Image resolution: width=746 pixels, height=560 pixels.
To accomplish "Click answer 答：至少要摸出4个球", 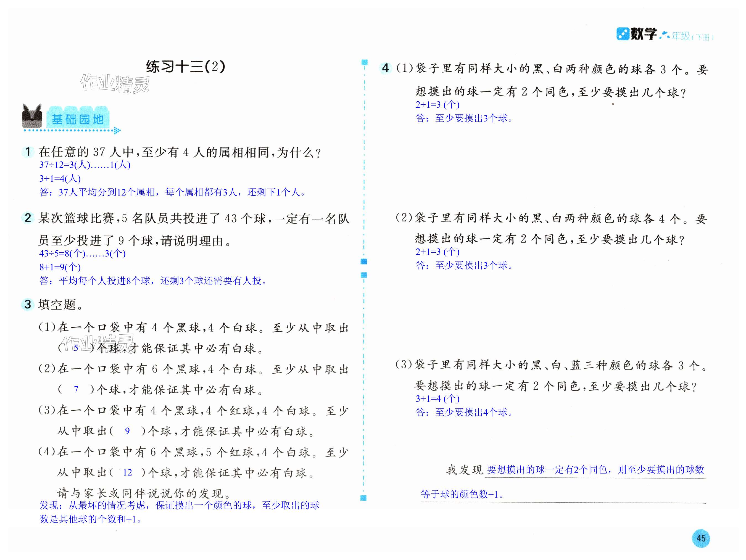I will [x=464, y=412].
